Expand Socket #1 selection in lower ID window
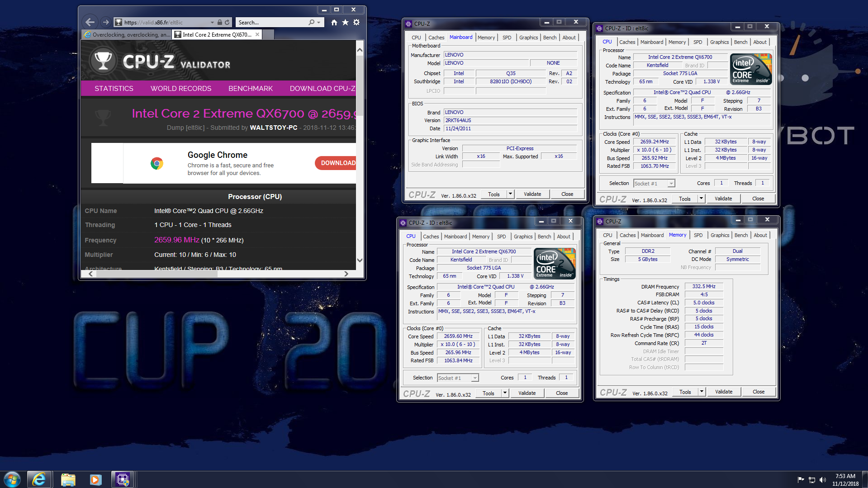This screenshot has width=868, height=488. click(475, 378)
